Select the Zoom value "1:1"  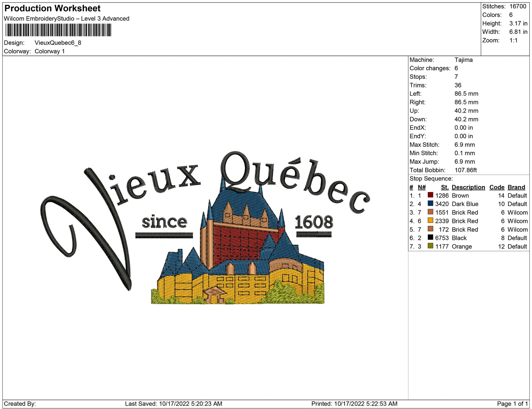click(x=514, y=40)
